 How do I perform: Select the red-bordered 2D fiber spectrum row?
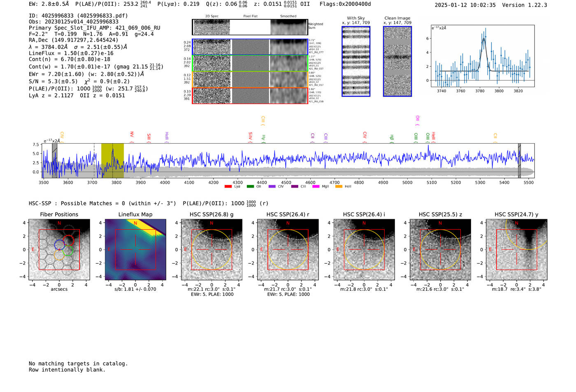[250, 95]
